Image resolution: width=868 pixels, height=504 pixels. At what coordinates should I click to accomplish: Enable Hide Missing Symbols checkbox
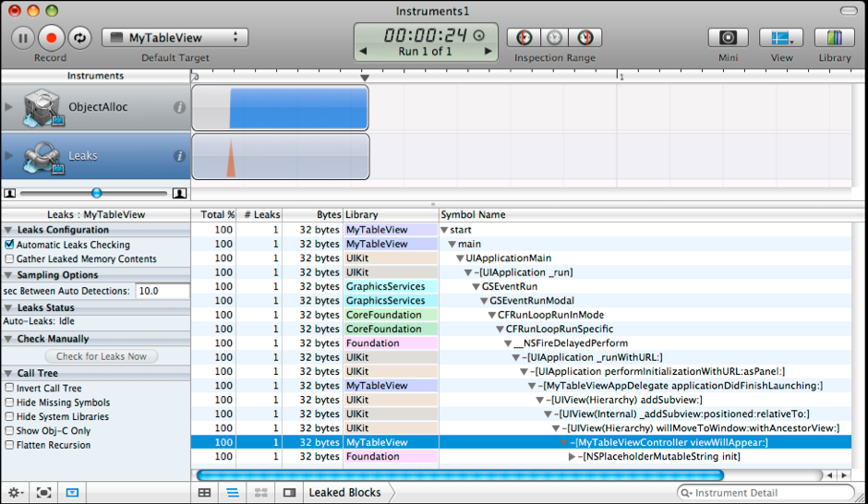9,402
